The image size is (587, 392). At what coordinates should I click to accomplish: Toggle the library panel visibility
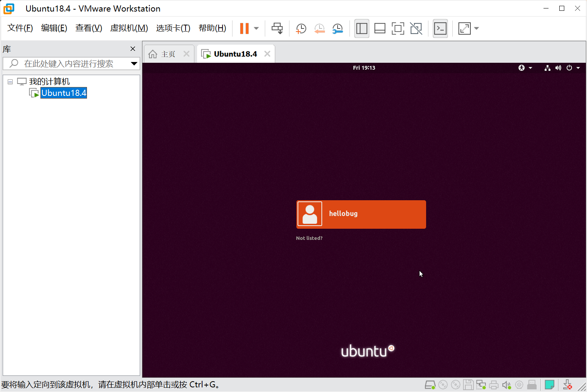pyautogui.click(x=361, y=28)
